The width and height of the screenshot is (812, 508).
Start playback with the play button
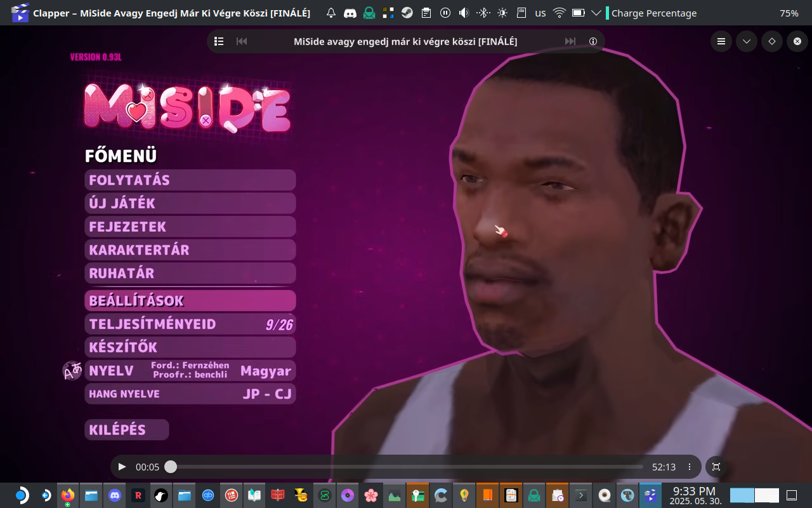(122, 467)
